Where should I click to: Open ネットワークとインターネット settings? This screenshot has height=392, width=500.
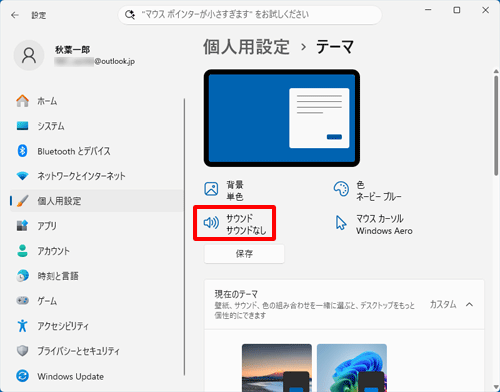click(97, 176)
